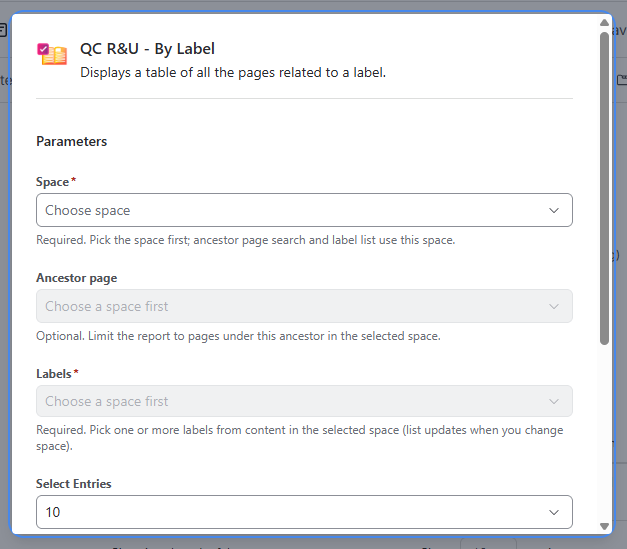Click the page icon behind dialog's left edge
The image size is (627, 549).
click(x=3, y=30)
